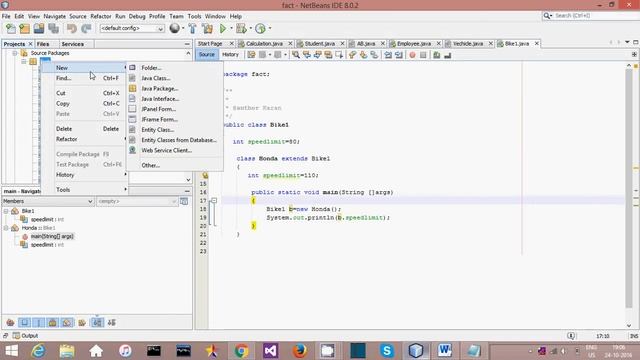Click the Debug Project icon
This screenshot has width=640, height=360.
click(241, 29)
